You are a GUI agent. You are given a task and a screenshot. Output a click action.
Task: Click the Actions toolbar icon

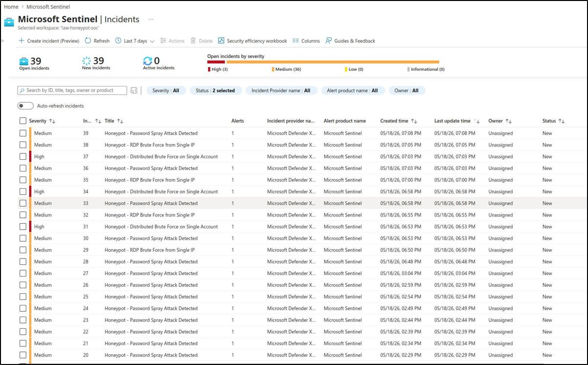pos(163,41)
